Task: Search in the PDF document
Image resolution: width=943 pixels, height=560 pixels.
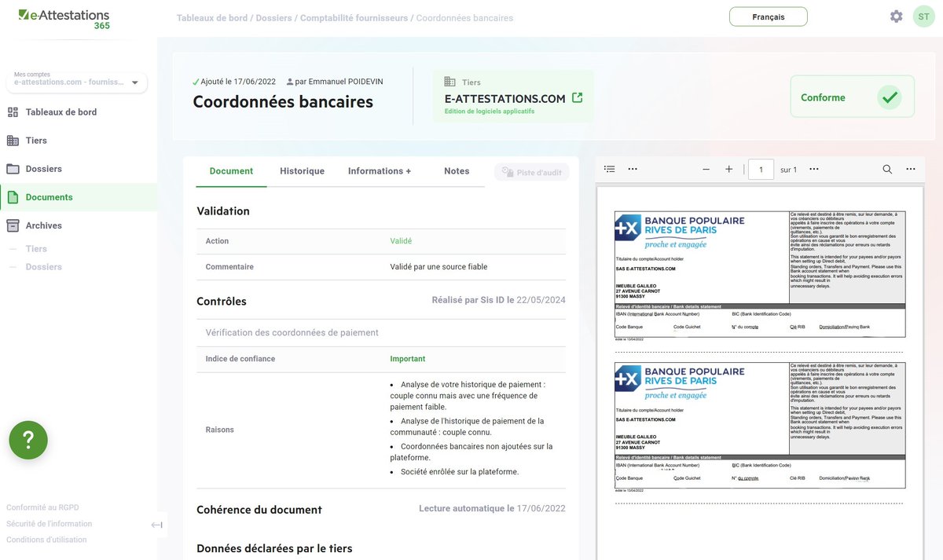Action: point(887,169)
